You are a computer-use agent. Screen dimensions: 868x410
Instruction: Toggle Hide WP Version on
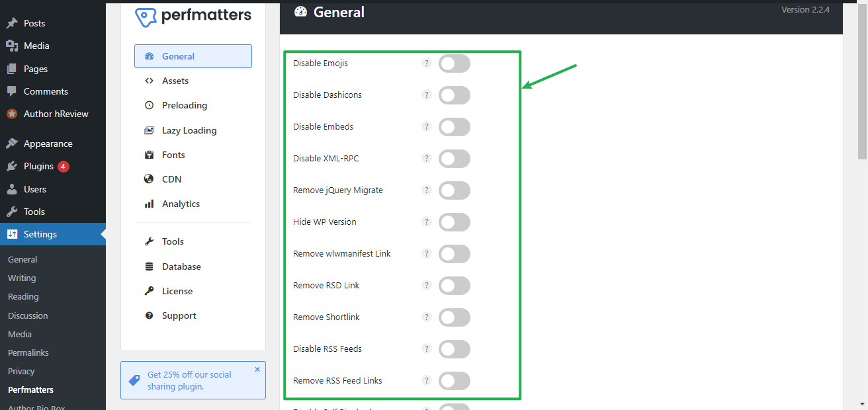tap(454, 222)
